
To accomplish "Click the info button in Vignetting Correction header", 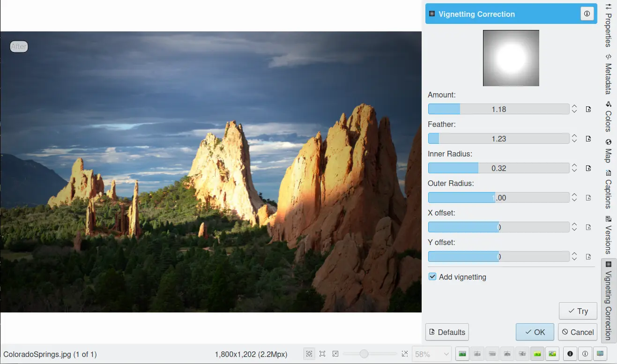I will [587, 14].
